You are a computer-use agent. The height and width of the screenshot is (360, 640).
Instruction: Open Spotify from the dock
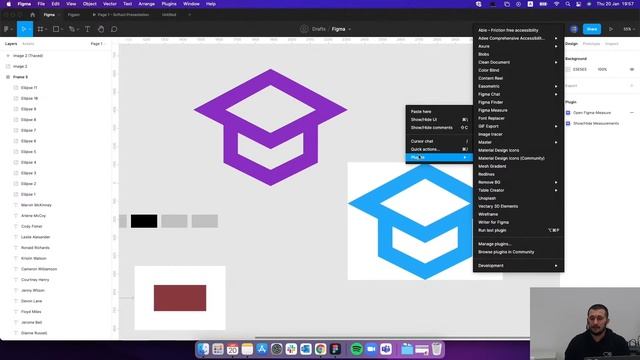[356, 349]
